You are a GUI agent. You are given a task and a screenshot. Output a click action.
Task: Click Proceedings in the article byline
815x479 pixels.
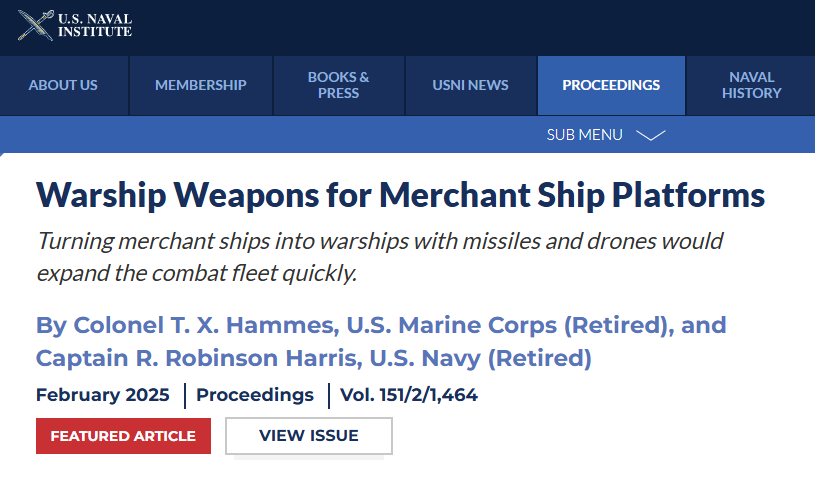255,395
